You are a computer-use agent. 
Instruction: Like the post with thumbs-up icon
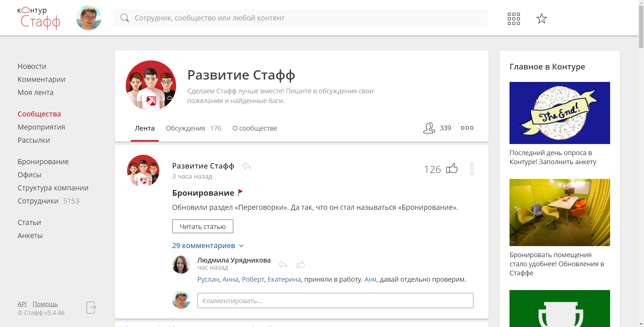coord(452,168)
